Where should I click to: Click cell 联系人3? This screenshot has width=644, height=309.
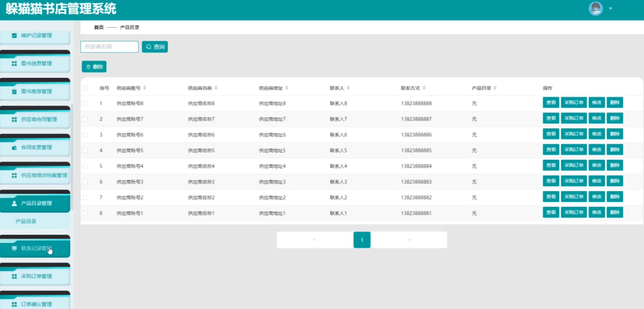coord(338,182)
